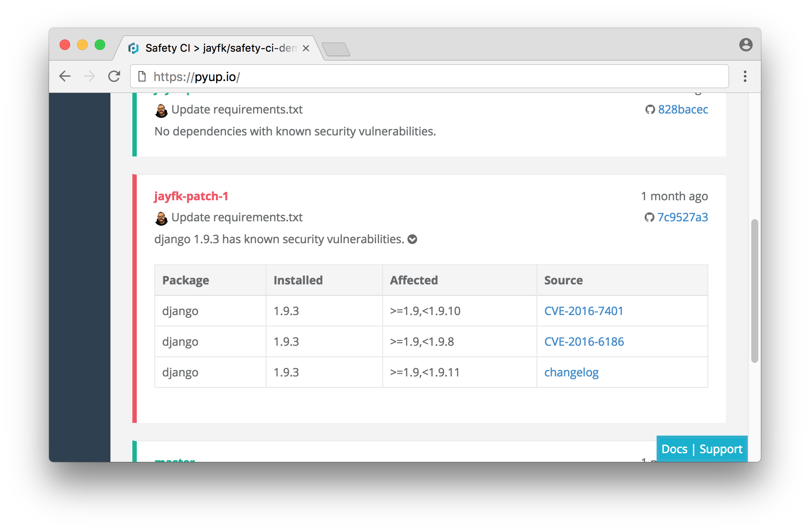Close the Safety CI browser tab
This screenshot has width=810, height=532.
[x=306, y=48]
